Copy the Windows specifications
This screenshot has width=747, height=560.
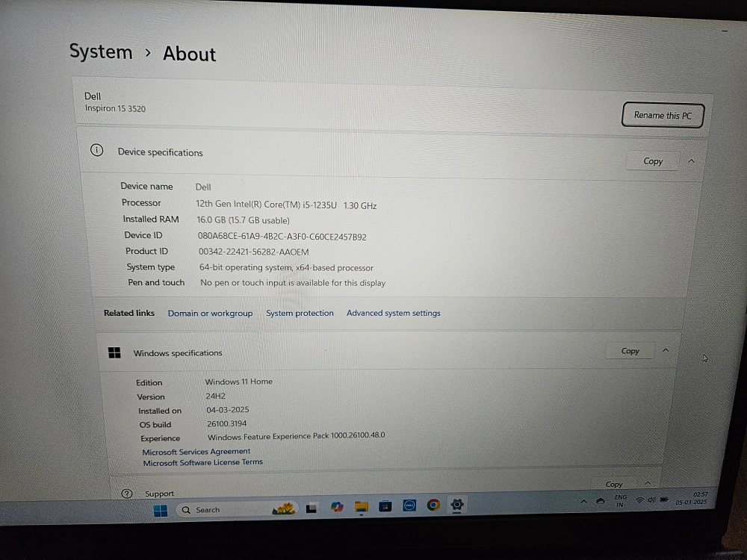630,351
